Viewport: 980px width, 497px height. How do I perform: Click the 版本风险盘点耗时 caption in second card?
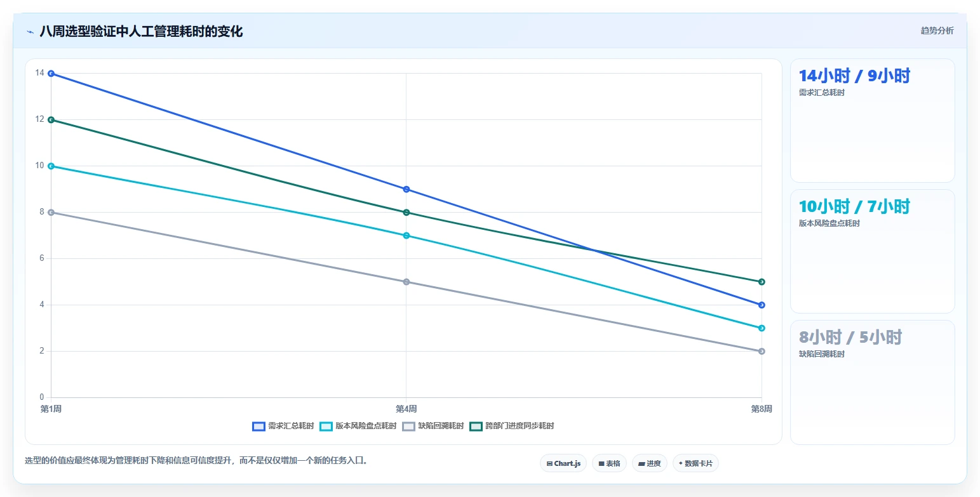(829, 223)
